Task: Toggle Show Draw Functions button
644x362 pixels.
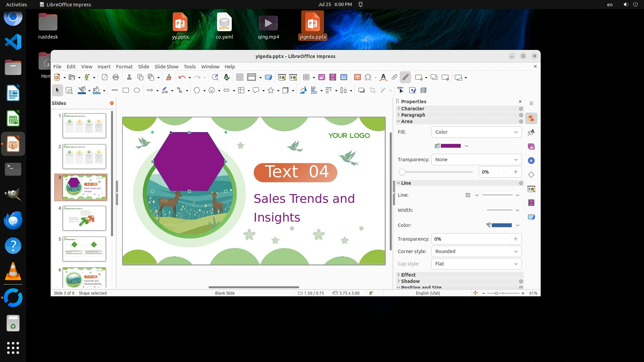Action: (405, 77)
